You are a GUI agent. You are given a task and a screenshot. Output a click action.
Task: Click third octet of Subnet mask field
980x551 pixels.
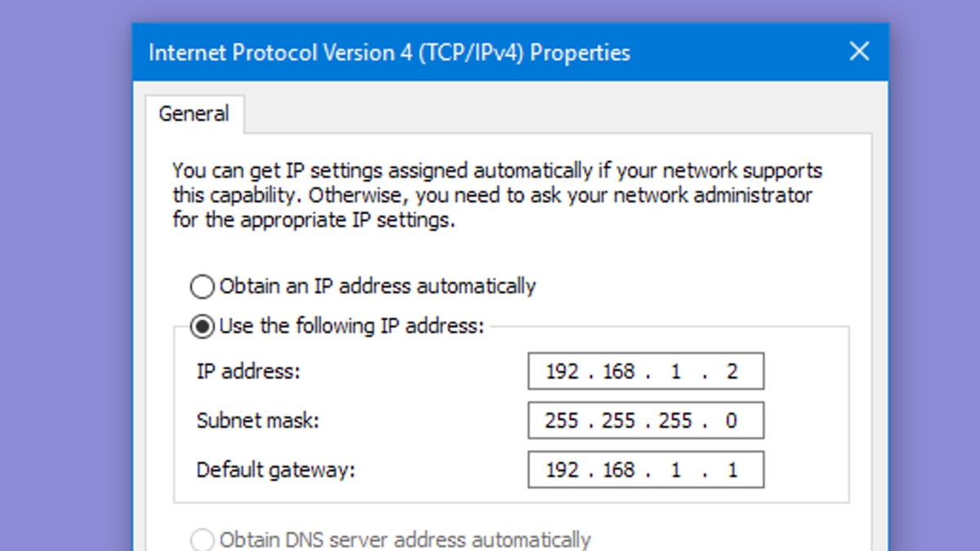point(675,421)
